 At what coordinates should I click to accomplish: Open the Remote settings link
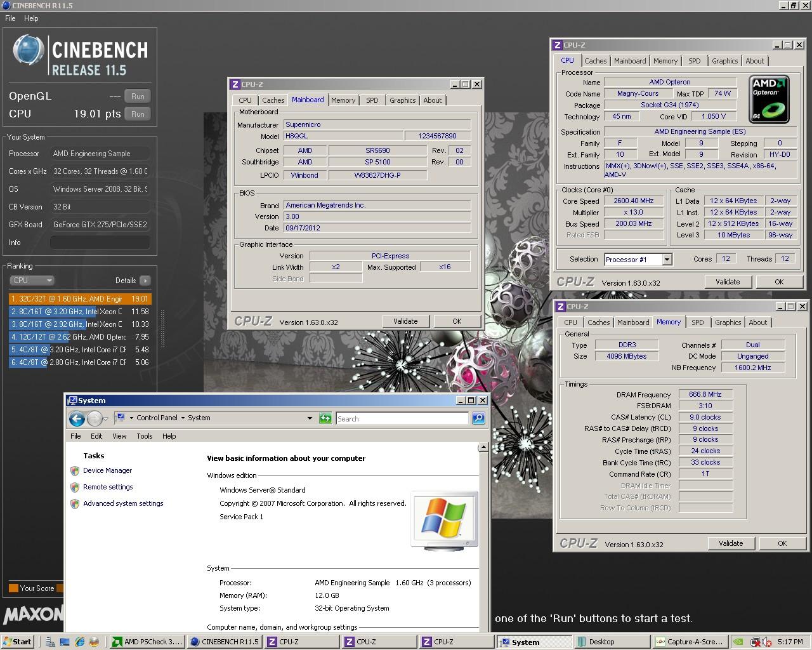coord(108,487)
